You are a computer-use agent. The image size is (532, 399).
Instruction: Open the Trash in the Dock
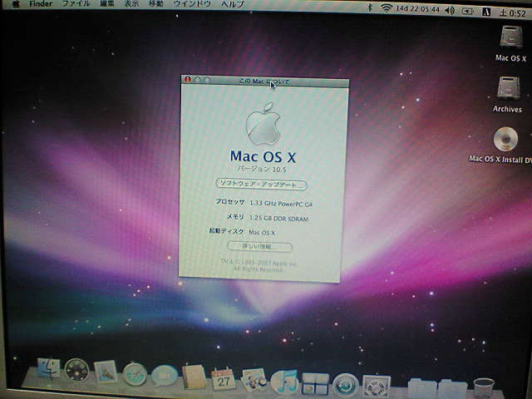[484, 388]
